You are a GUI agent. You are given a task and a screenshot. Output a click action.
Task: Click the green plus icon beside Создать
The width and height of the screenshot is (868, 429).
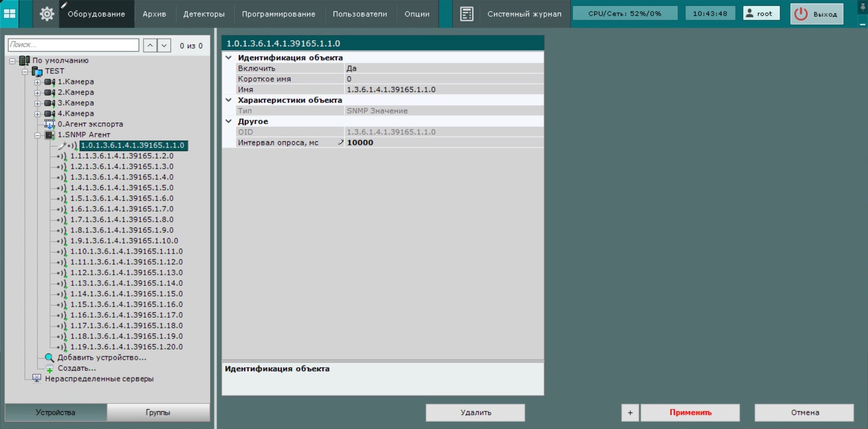click(49, 368)
